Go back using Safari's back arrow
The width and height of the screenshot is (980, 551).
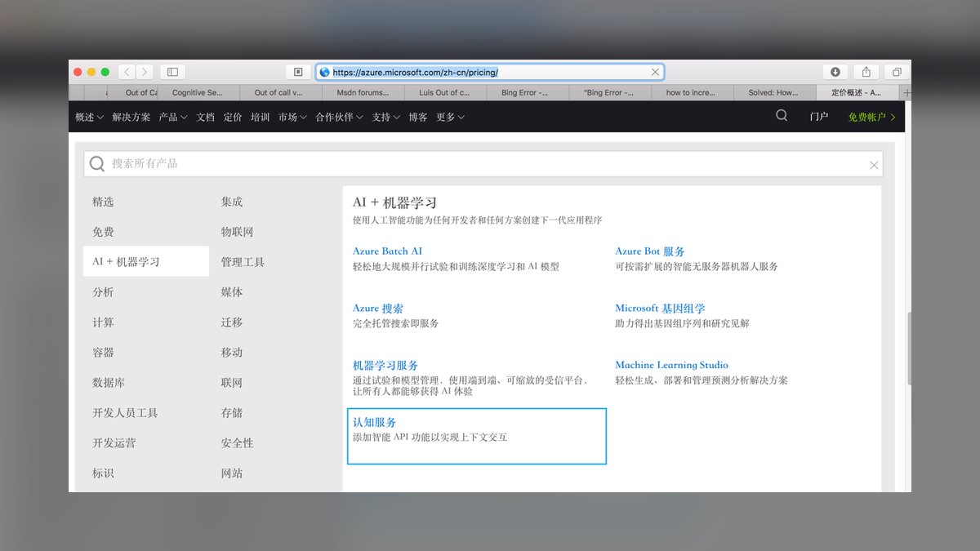tap(127, 72)
